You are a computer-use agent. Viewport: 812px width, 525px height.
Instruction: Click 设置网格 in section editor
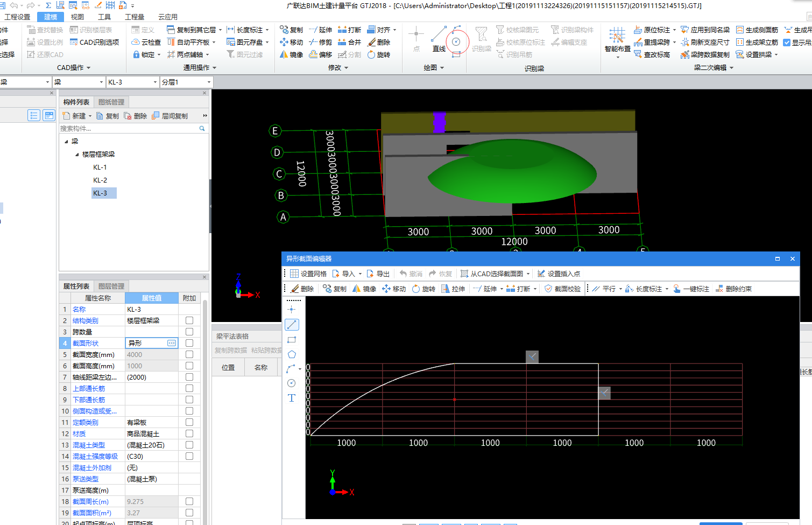[309, 274]
